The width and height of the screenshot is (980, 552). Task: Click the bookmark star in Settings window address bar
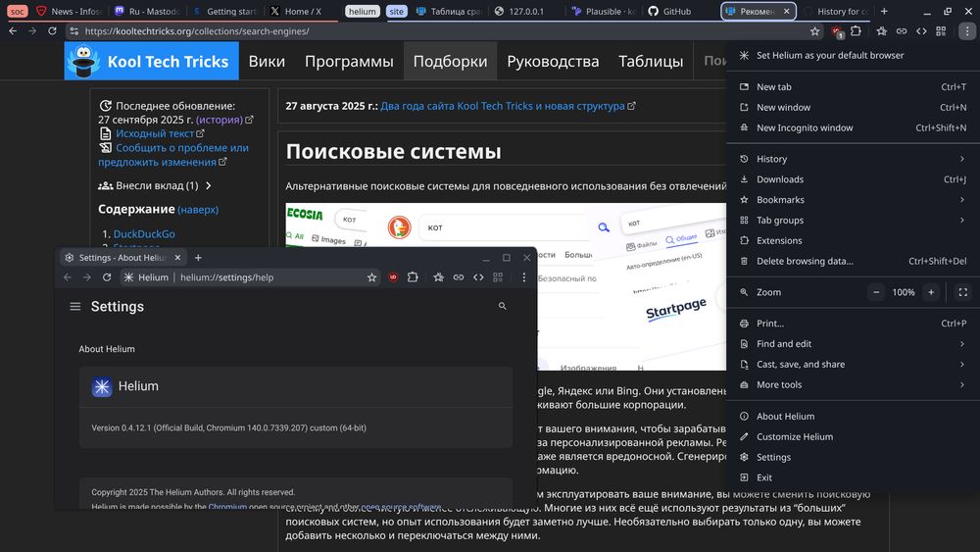point(371,276)
